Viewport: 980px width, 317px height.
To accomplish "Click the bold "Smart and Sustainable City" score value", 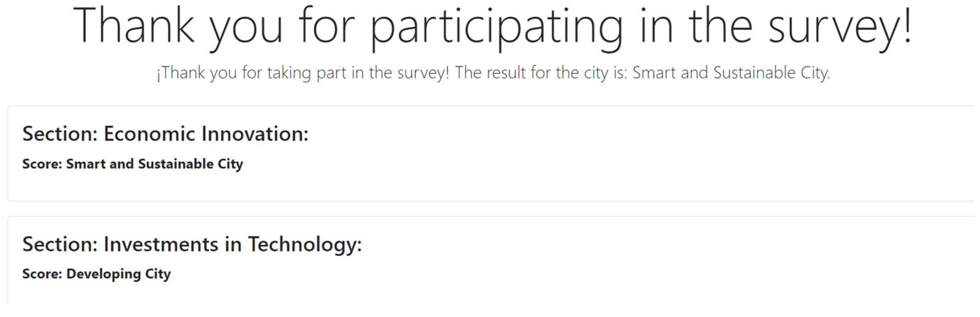I will tap(154, 164).
